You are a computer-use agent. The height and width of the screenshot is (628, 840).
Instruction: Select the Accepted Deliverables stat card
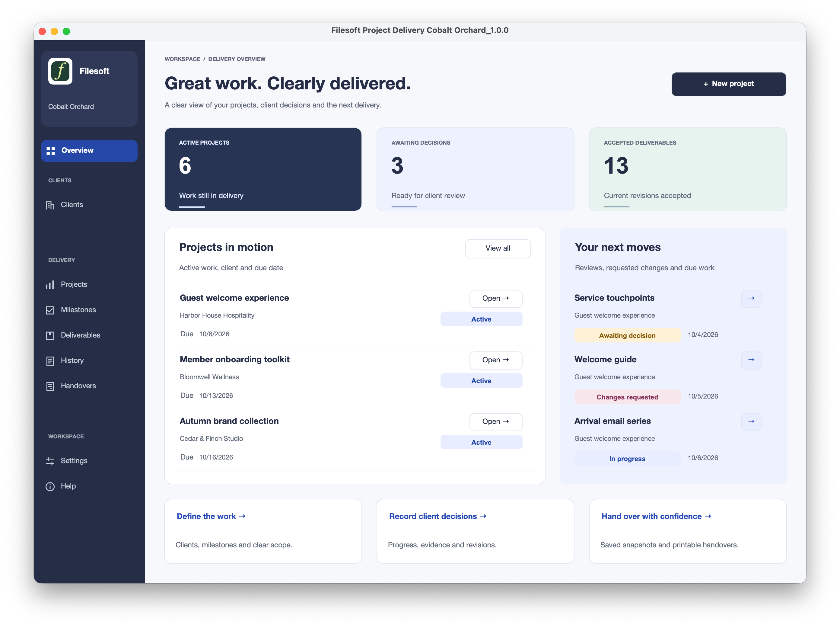pos(687,169)
